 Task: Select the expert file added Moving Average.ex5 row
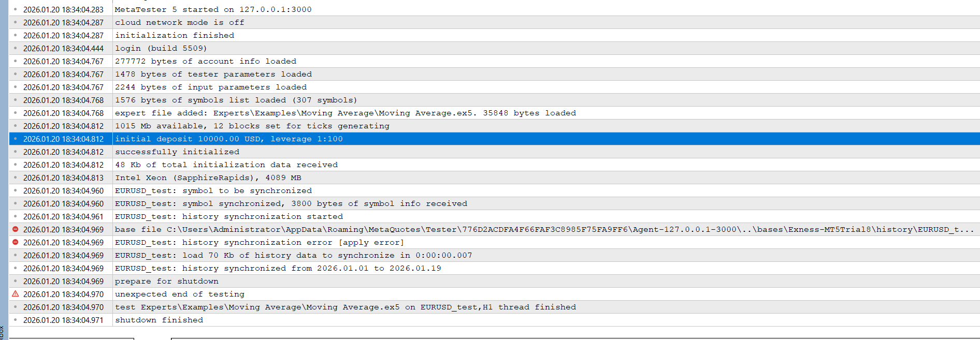(x=345, y=113)
